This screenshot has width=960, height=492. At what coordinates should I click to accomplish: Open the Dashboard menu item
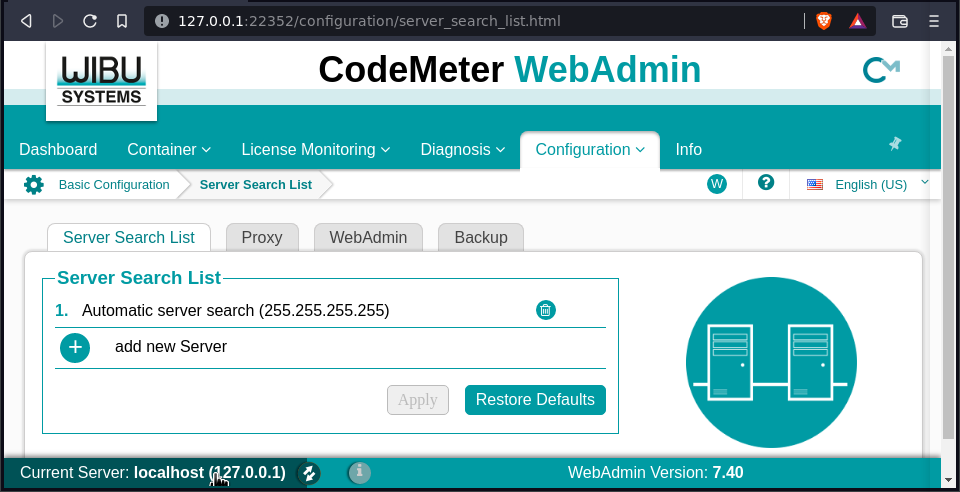(x=58, y=149)
